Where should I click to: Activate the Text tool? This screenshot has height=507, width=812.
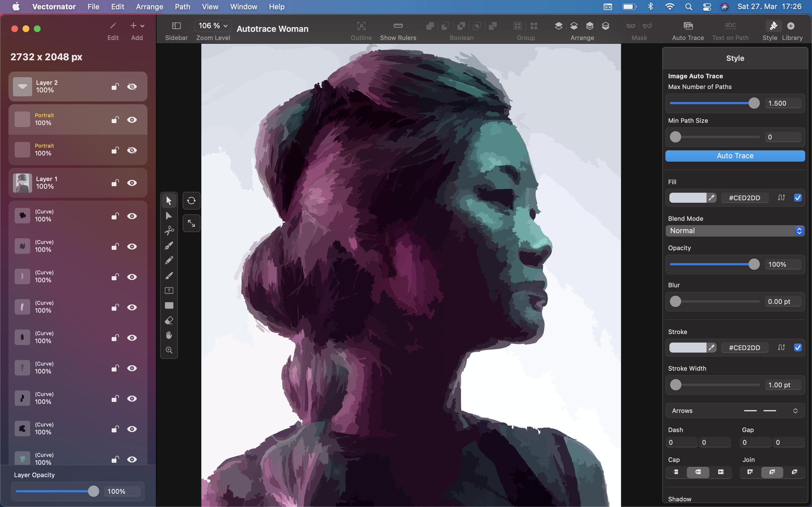(x=169, y=290)
